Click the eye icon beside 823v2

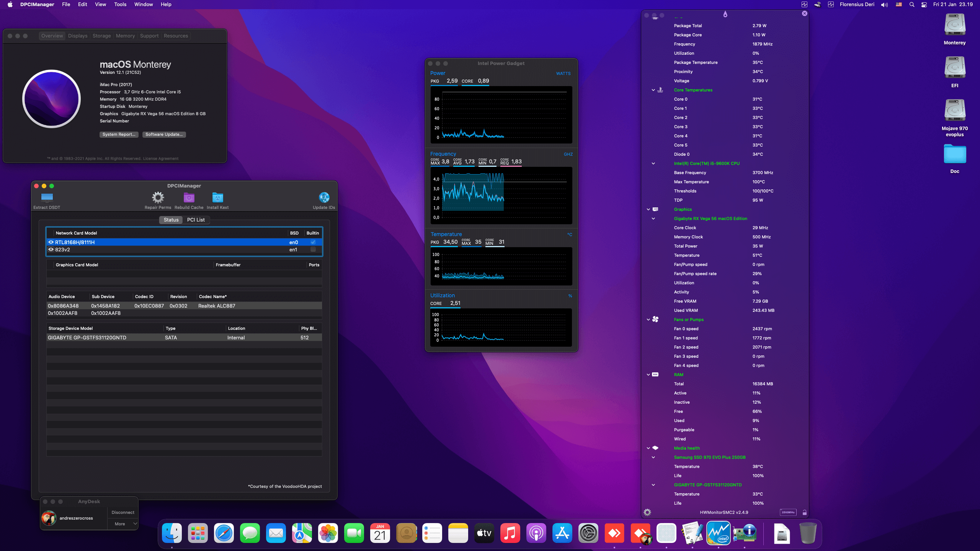coord(51,249)
